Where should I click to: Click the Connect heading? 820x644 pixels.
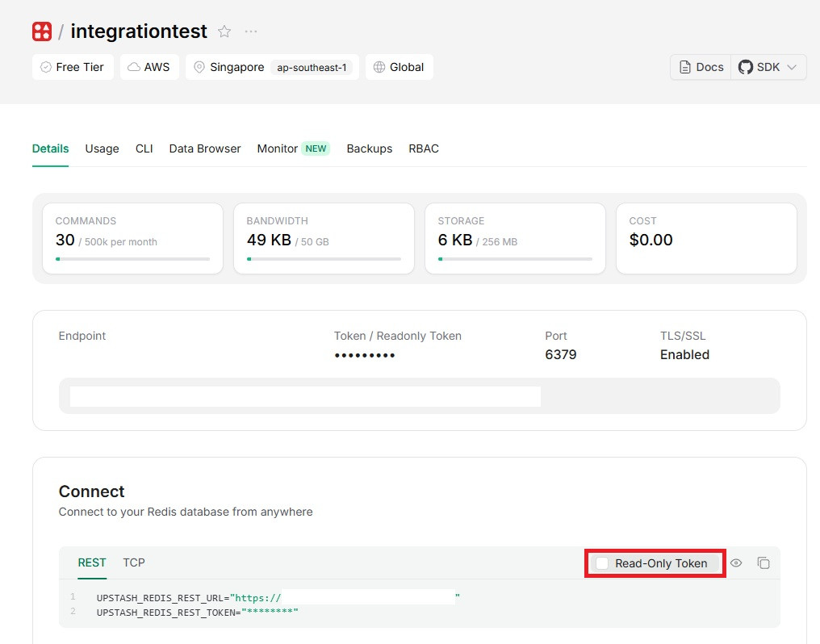pos(91,491)
